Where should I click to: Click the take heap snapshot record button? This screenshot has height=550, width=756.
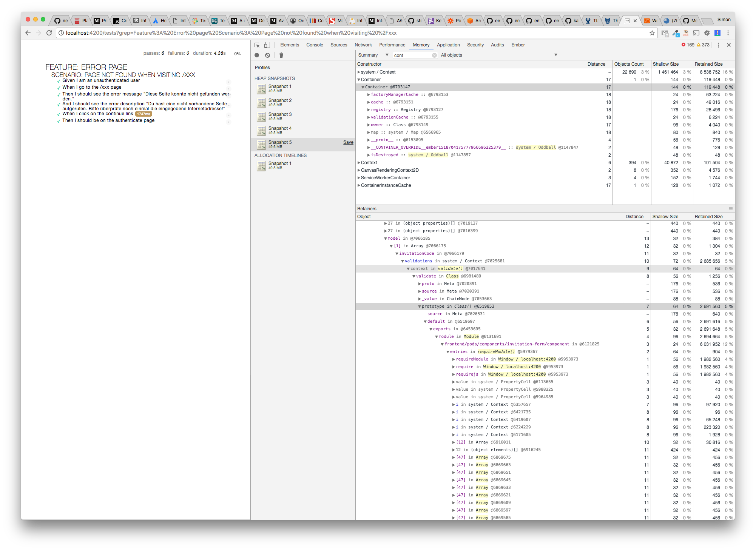[257, 55]
